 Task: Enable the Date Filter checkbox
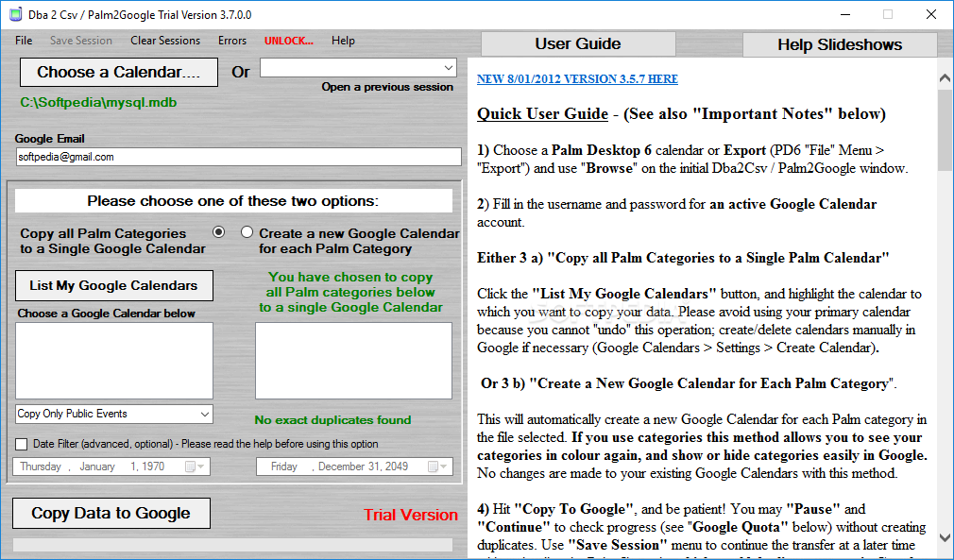point(22,445)
